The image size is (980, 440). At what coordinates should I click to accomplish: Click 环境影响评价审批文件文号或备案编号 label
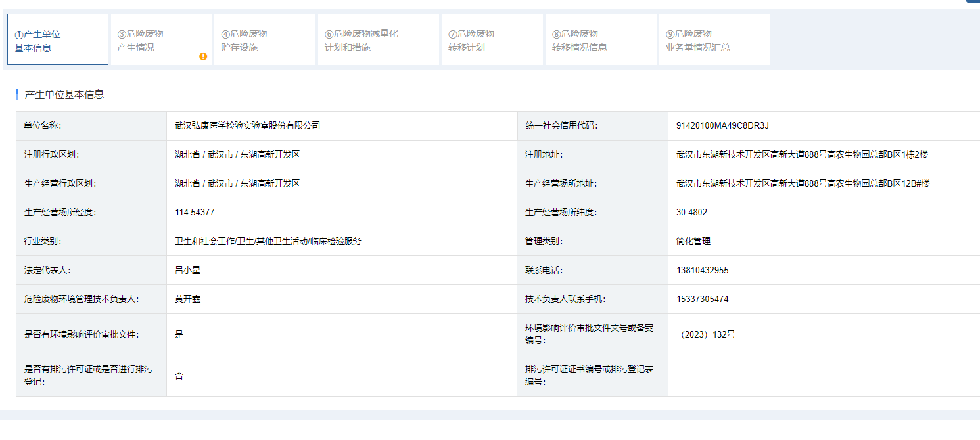[x=589, y=334]
